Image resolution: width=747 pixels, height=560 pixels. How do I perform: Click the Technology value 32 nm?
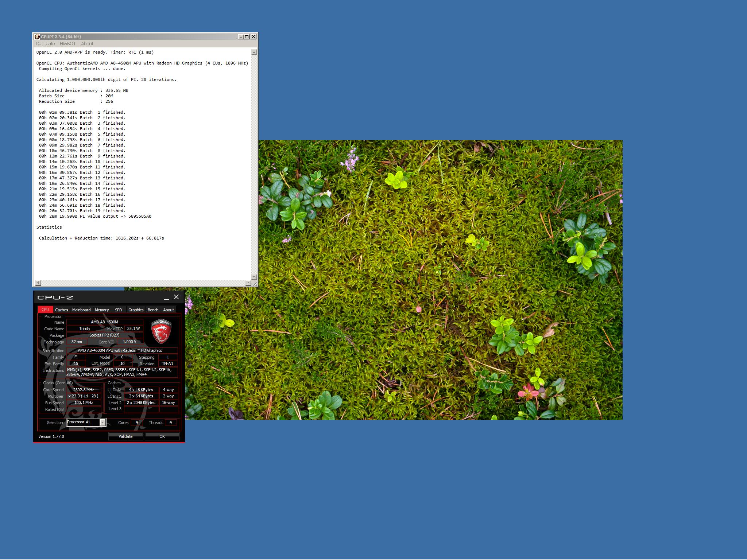tap(77, 342)
